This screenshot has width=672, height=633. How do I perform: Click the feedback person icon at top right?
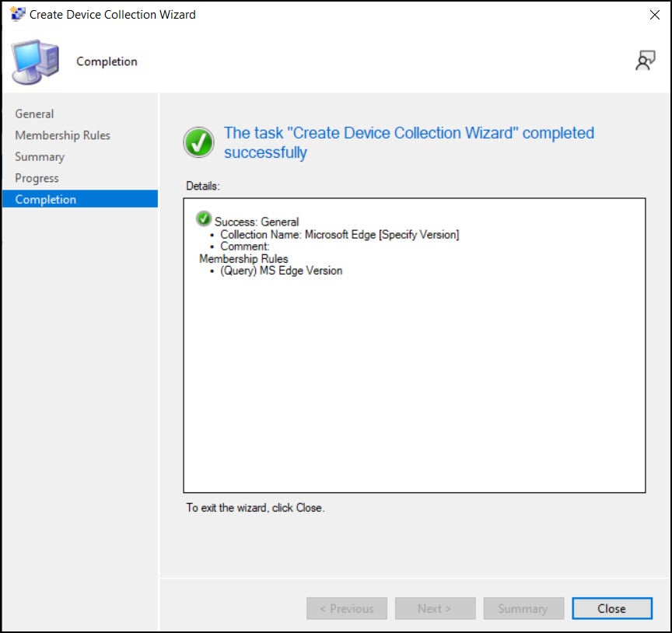coord(645,61)
